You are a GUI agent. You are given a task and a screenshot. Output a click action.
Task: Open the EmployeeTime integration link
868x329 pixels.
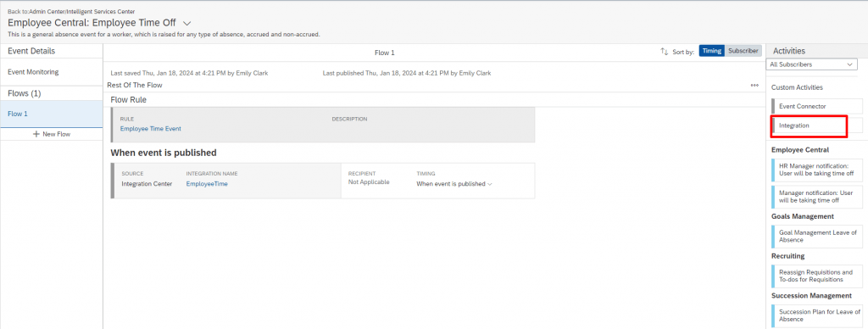[207, 184]
